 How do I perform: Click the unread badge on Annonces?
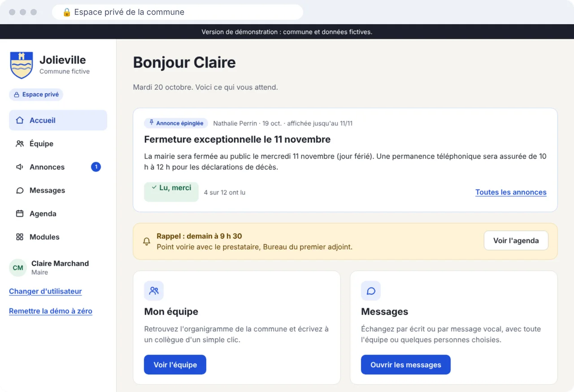click(x=96, y=167)
